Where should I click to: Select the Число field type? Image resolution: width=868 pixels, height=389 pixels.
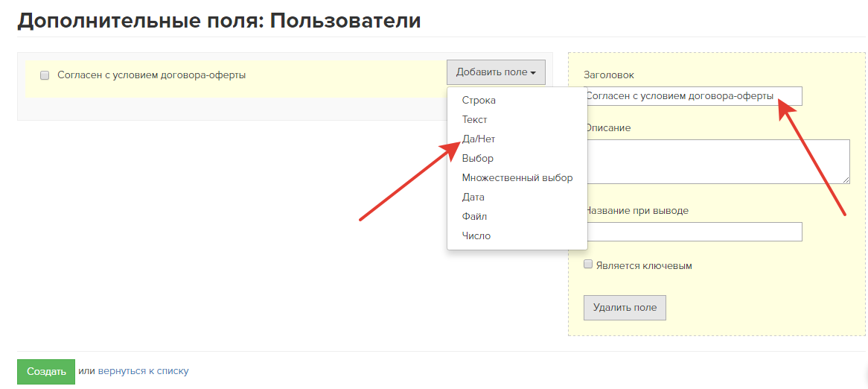point(476,235)
